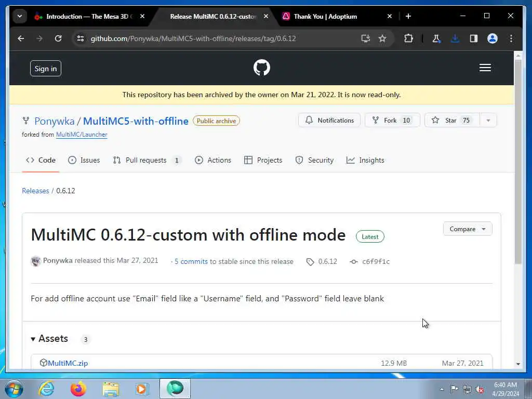Open the Compare dropdown
The height and width of the screenshot is (399, 532).
(468, 229)
